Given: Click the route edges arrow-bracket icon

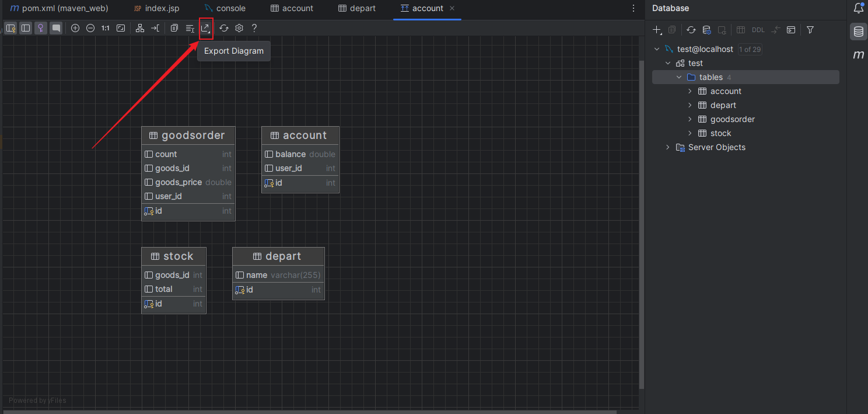Looking at the screenshot, I should pyautogui.click(x=155, y=28).
